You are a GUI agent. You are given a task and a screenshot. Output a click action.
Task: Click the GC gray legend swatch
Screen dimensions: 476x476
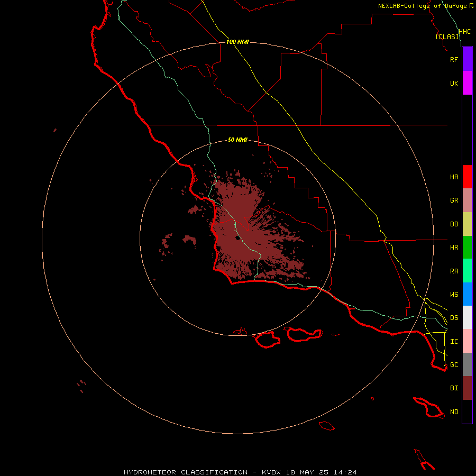pyautogui.click(x=467, y=364)
